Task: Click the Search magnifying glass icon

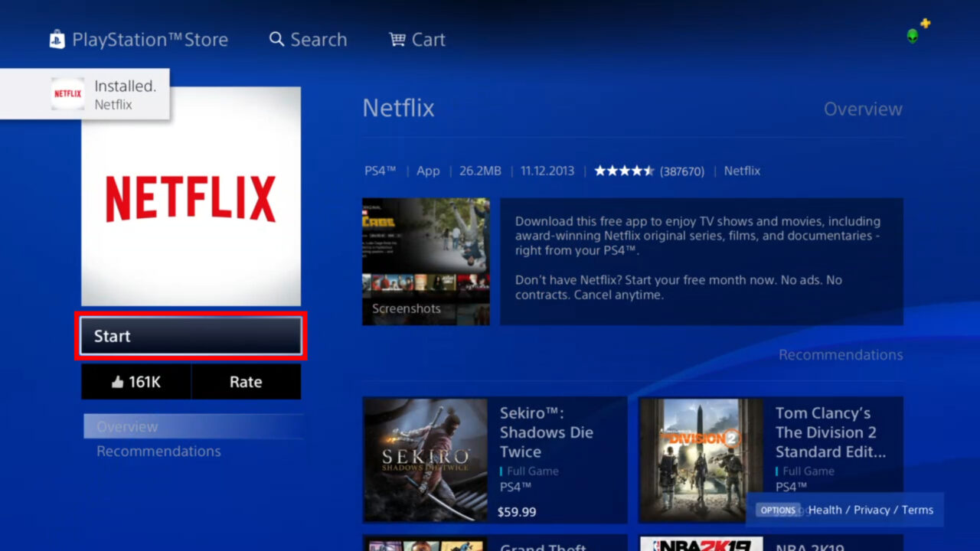Action: click(x=277, y=39)
